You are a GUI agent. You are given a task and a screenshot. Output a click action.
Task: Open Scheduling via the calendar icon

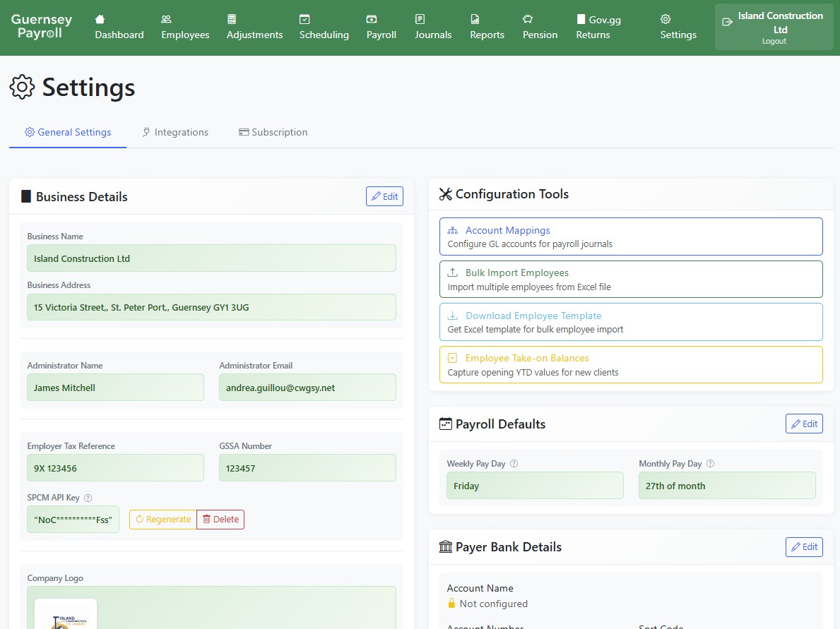pyautogui.click(x=304, y=20)
